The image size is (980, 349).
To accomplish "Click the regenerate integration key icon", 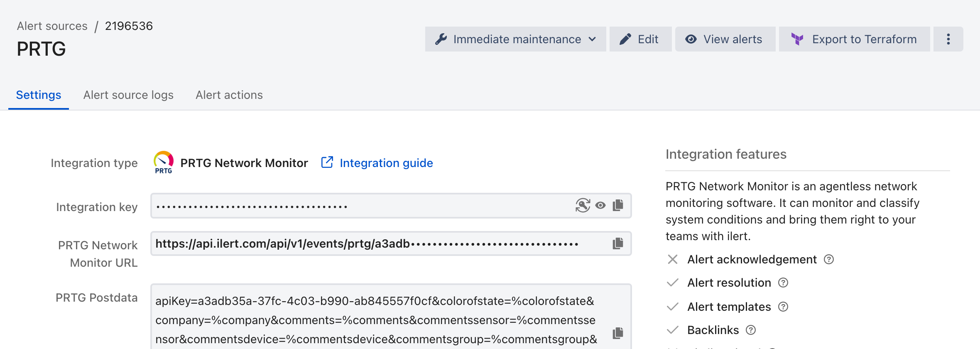I will (x=583, y=205).
